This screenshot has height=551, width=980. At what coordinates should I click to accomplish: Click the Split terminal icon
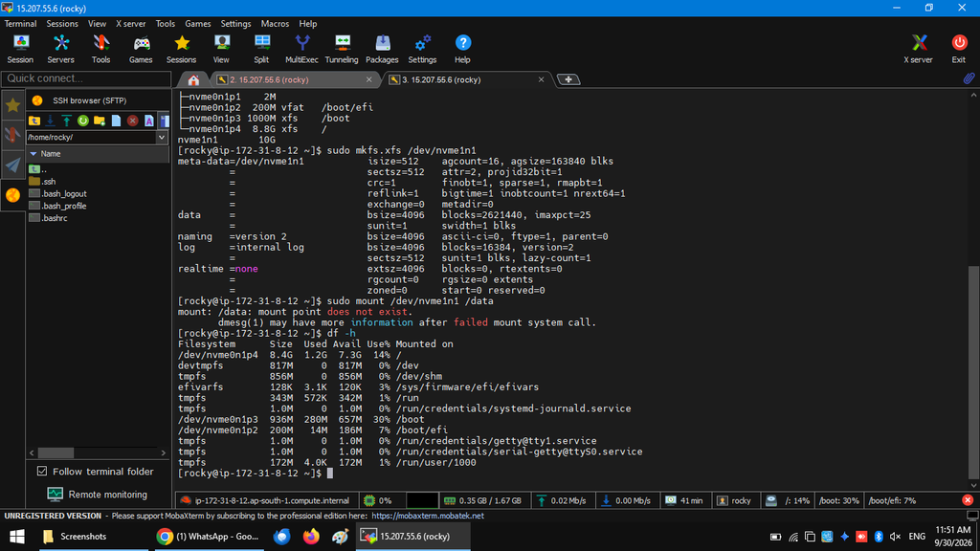(x=261, y=50)
